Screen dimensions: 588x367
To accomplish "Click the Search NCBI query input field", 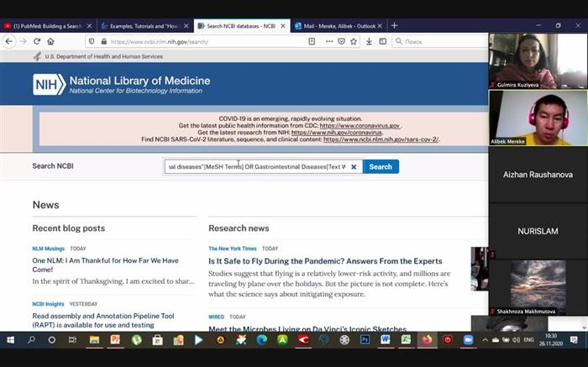I will [x=256, y=166].
